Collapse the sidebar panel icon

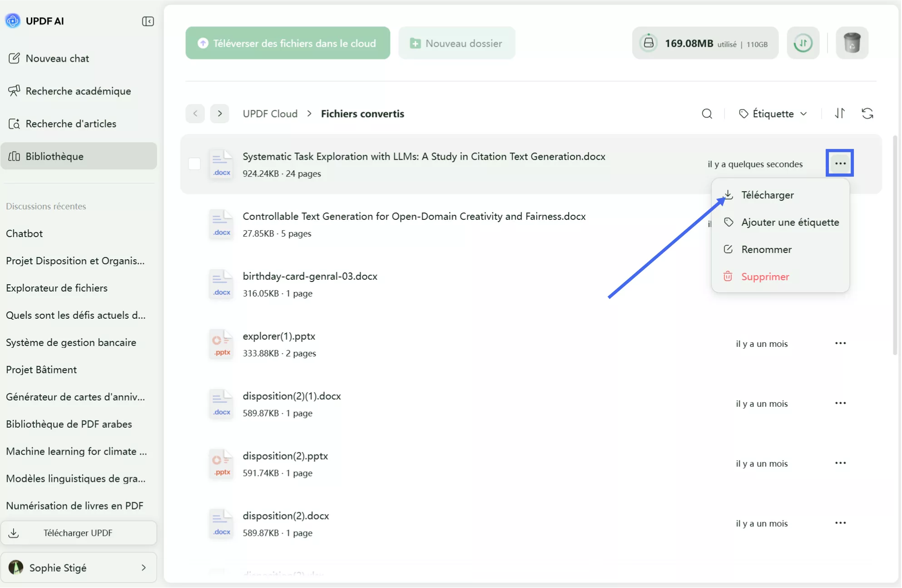(x=148, y=21)
